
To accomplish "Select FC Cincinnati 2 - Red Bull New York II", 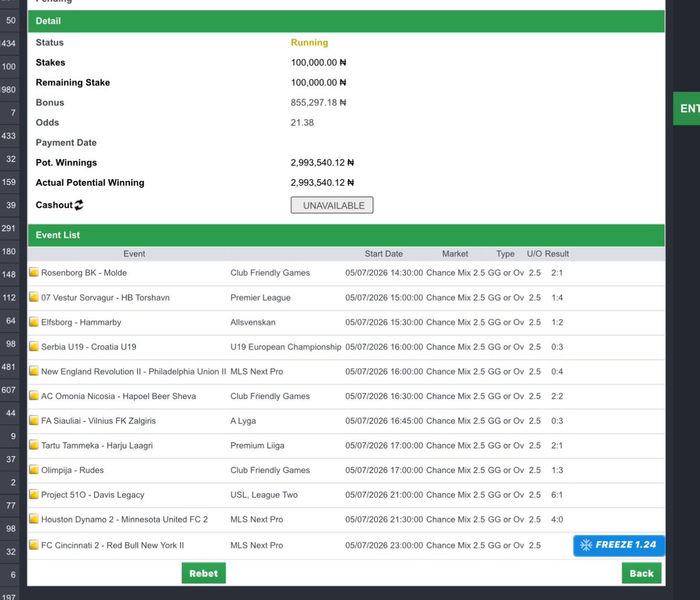I will pyautogui.click(x=113, y=545).
